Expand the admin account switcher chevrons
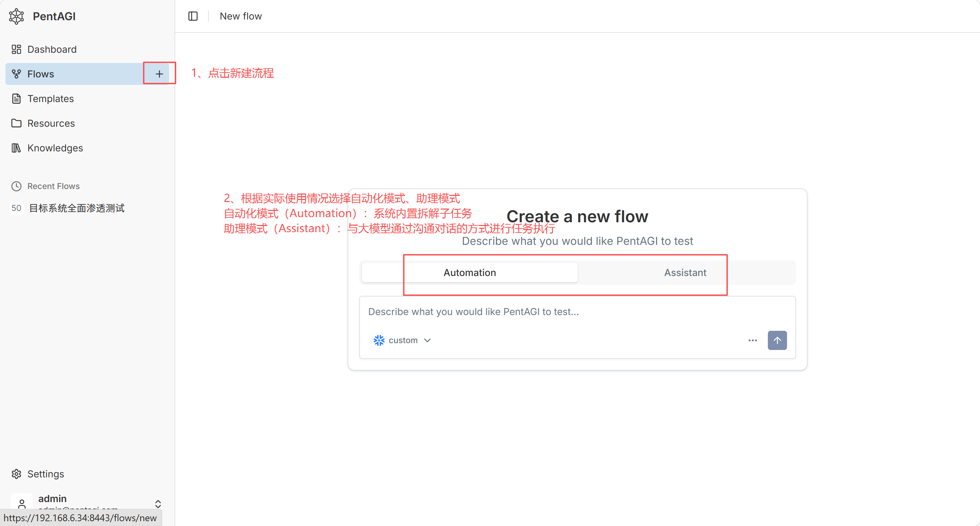The height and width of the screenshot is (526, 980). click(x=158, y=504)
